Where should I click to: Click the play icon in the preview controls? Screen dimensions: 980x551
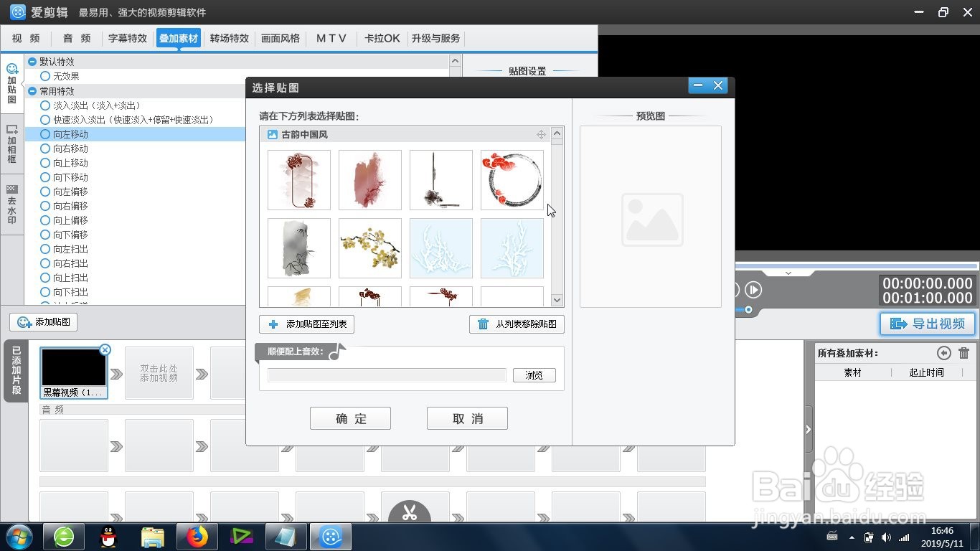pos(753,290)
